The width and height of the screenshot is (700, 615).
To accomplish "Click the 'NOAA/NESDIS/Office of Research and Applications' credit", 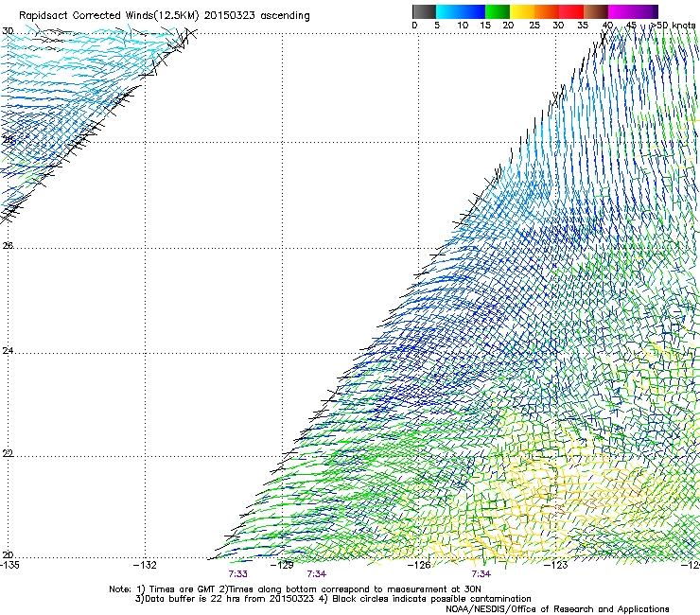I will coord(557,609).
